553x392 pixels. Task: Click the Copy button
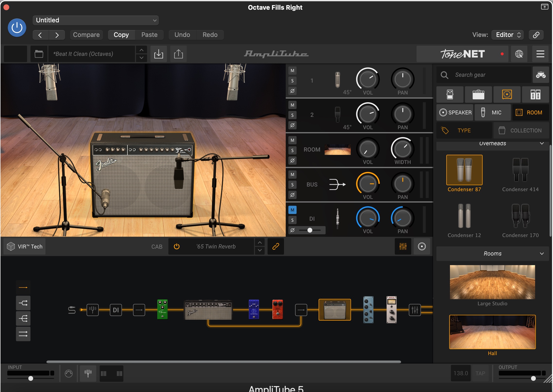coord(121,35)
